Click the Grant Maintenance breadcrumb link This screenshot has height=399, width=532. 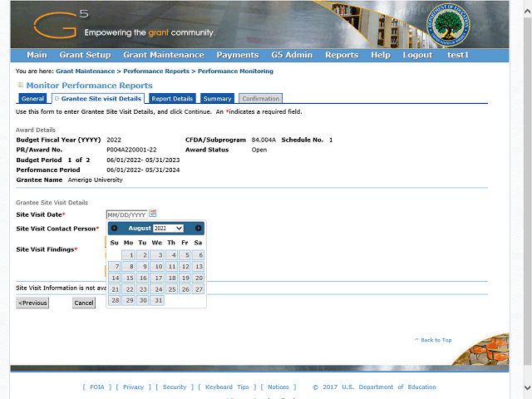(85, 71)
